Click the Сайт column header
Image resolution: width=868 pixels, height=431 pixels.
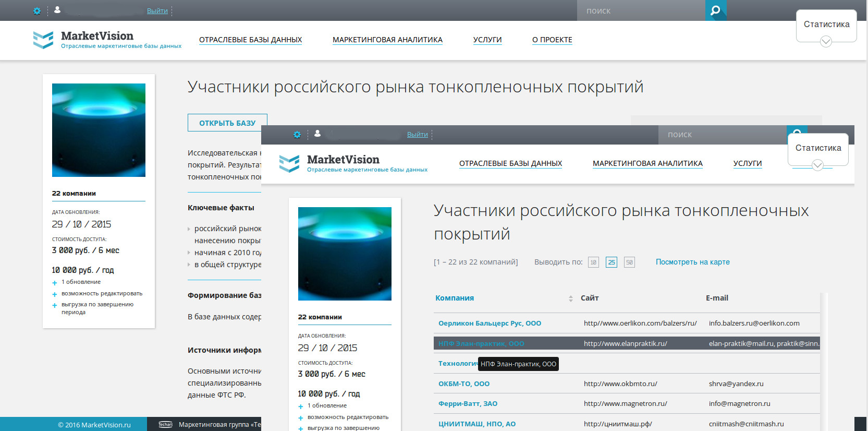coord(590,298)
